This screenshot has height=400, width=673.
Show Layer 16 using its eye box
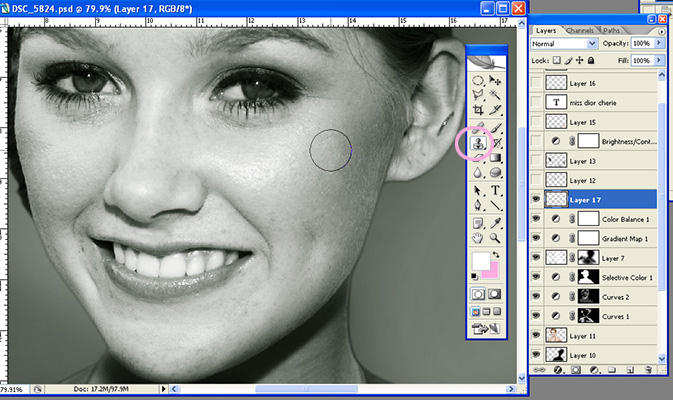tap(538, 84)
